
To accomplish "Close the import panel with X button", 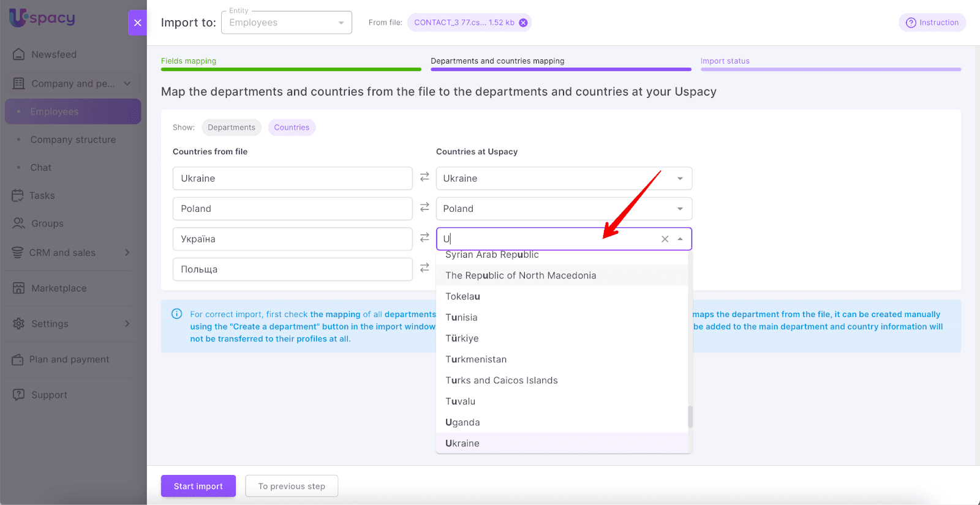I will pos(137,23).
